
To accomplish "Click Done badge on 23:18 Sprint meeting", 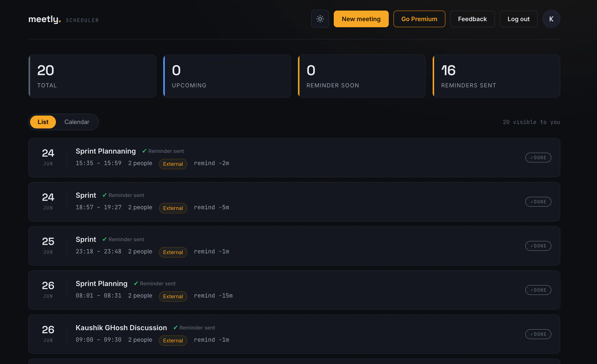I will [x=538, y=246].
